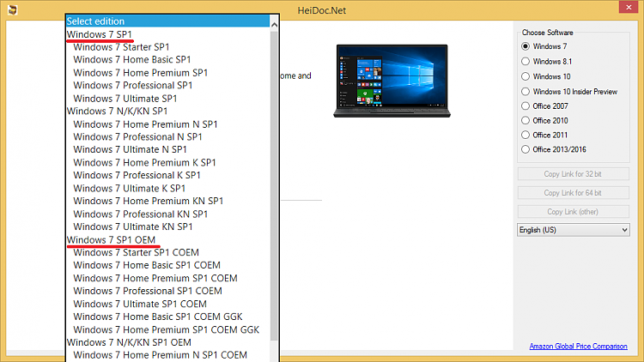644x362 pixels.
Task: Click the Windows 10 laptop image
Action: coord(392,81)
